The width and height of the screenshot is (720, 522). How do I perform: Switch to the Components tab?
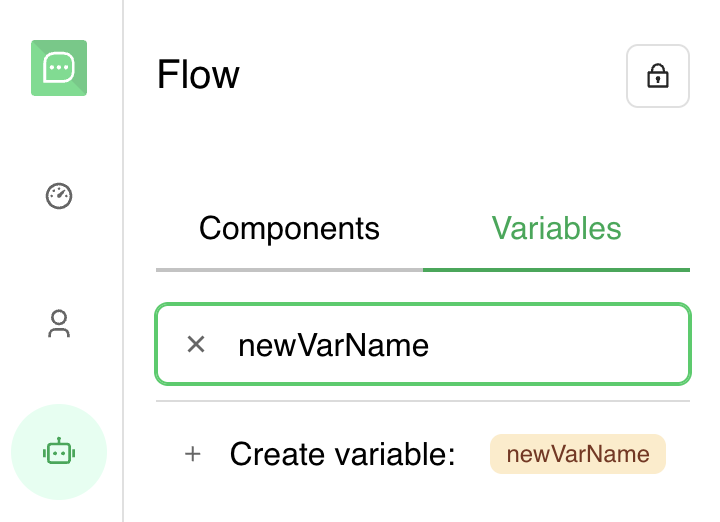point(289,228)
